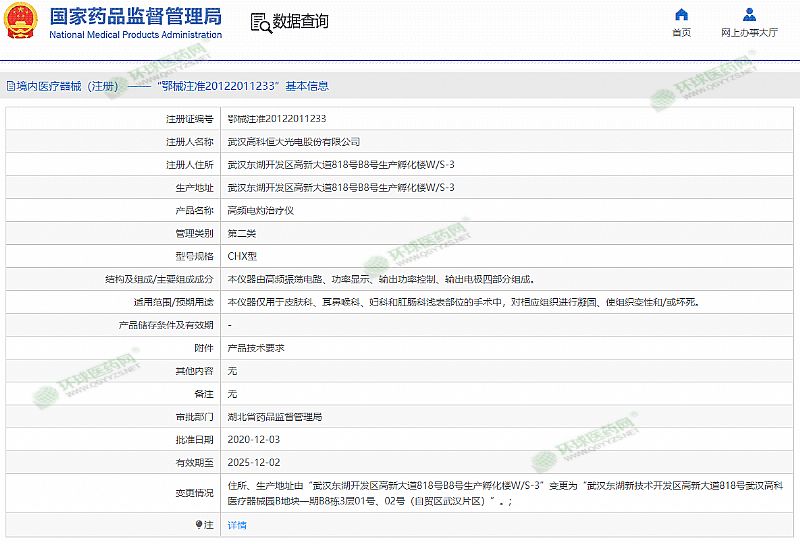
Task: Click the 产品技术要求 attachment text
Action: [x=256, y=348]
